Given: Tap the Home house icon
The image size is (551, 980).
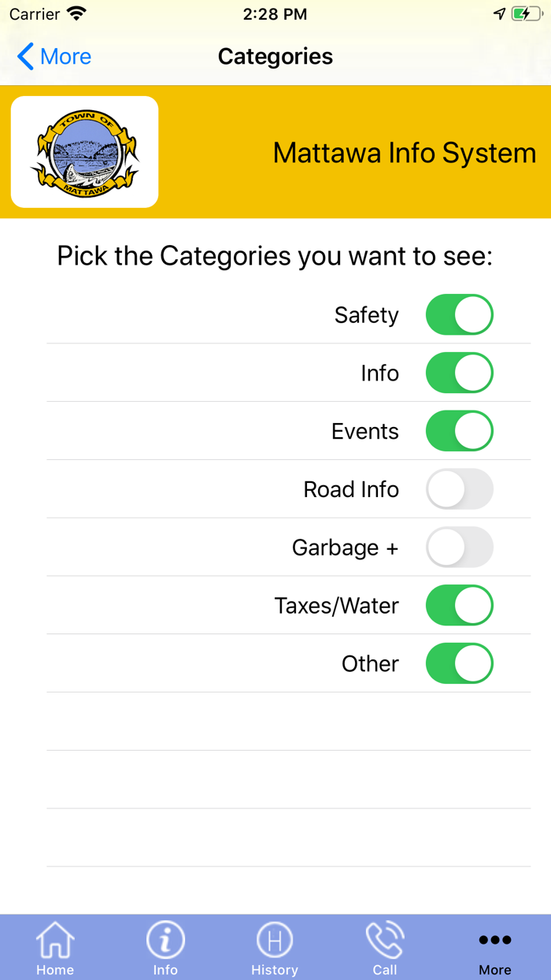Looking at the screenshot, I should (x=55, y=941).
